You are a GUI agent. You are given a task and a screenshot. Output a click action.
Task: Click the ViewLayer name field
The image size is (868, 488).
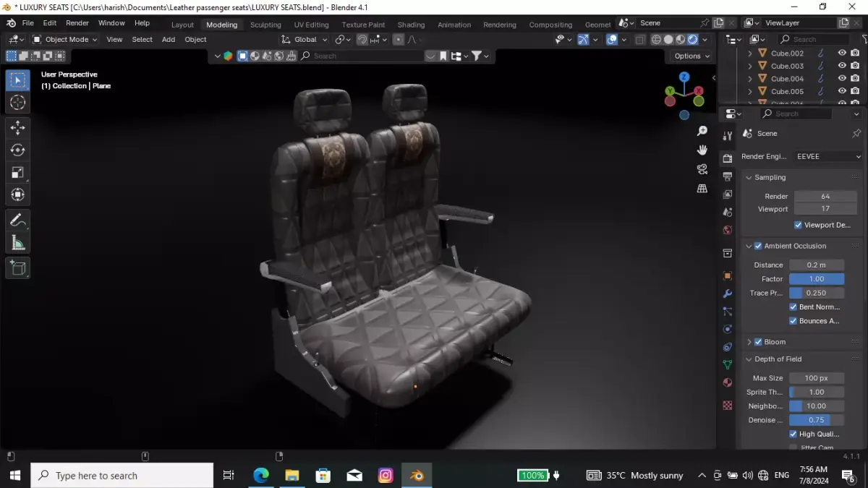[800, 23]
